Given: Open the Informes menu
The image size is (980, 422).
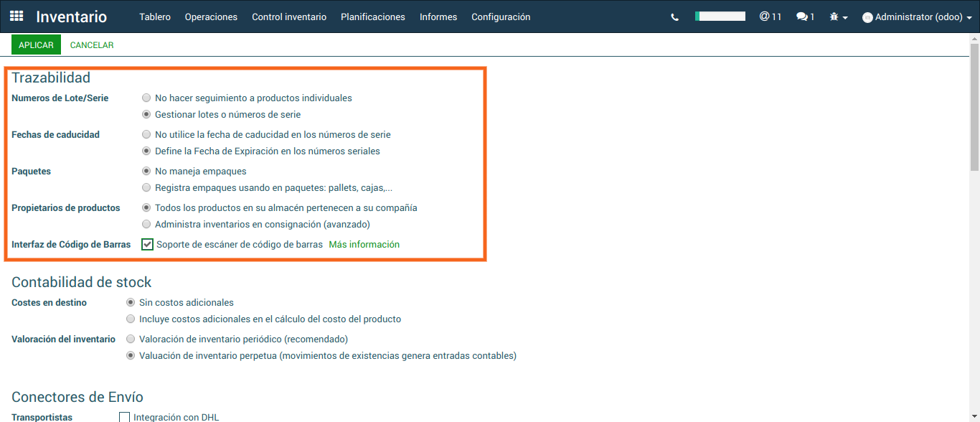Looking at the screenshot, I should point(438,17).
